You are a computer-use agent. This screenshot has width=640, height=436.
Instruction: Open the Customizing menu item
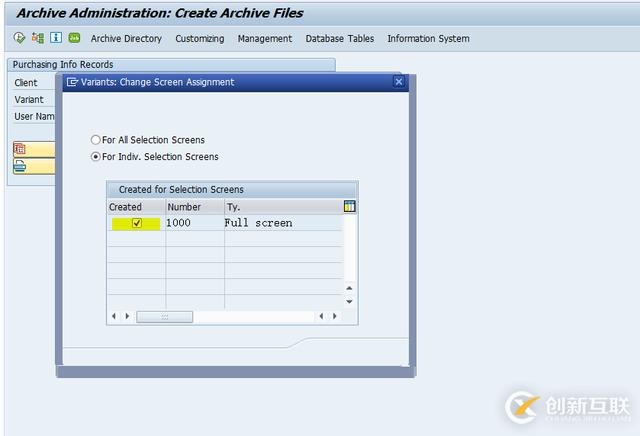click(200, 39)
